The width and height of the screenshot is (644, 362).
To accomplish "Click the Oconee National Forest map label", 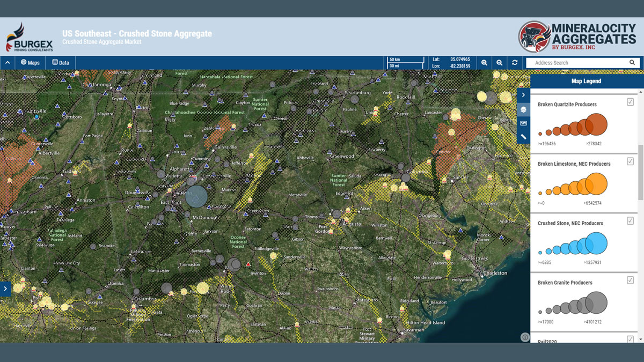I will [x=238, y=241].
